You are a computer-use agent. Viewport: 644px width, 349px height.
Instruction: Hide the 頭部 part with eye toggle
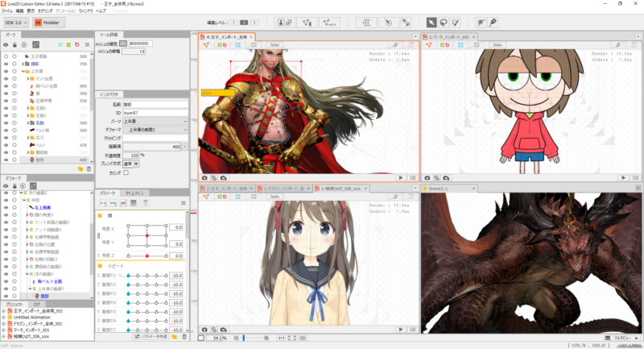(x=6, y=64)
